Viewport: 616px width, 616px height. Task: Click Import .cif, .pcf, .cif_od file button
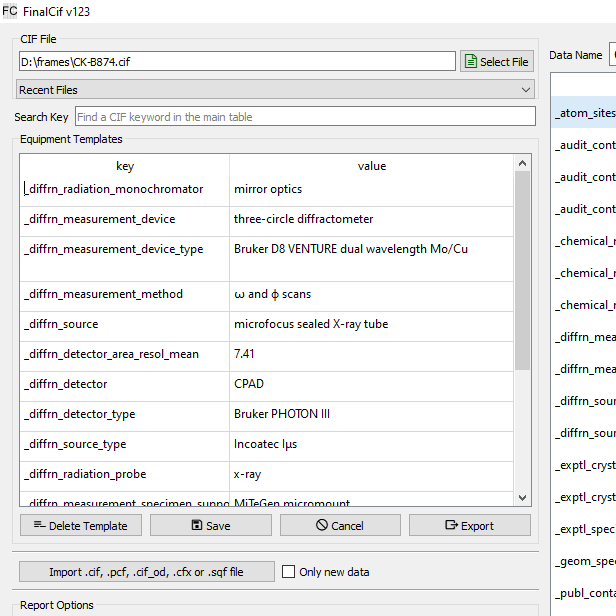tap(146, 572)
